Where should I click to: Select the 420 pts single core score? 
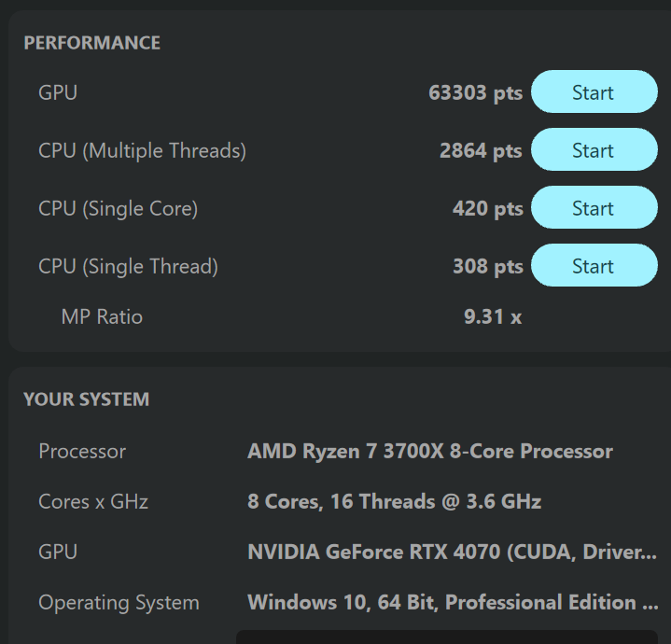(x=487, y=209)
